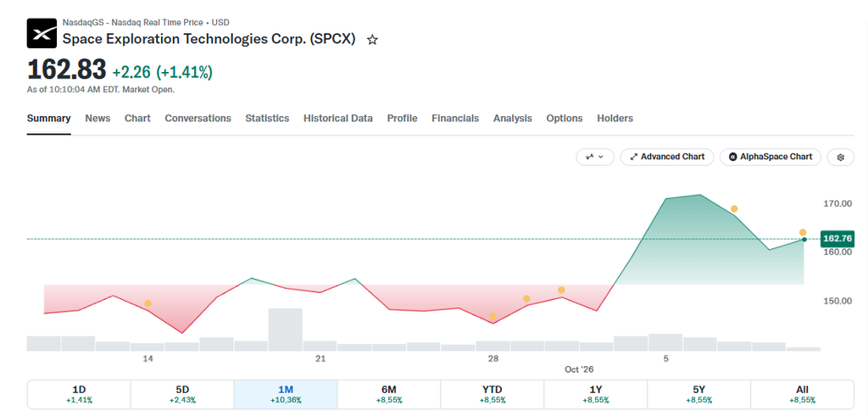Screen dimensions: 868x416
Task: Select the 1Y time range
Action: pos(596,395)
